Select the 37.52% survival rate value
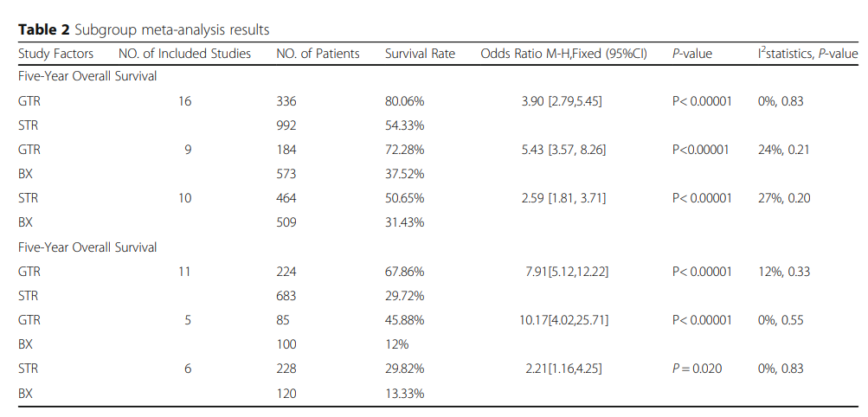The height and width of the screenshot is (417, 868). [405, 174]
